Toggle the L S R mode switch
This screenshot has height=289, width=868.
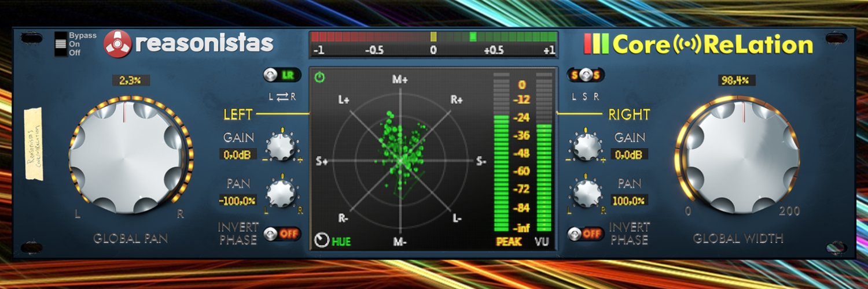(x=586, y=75)
